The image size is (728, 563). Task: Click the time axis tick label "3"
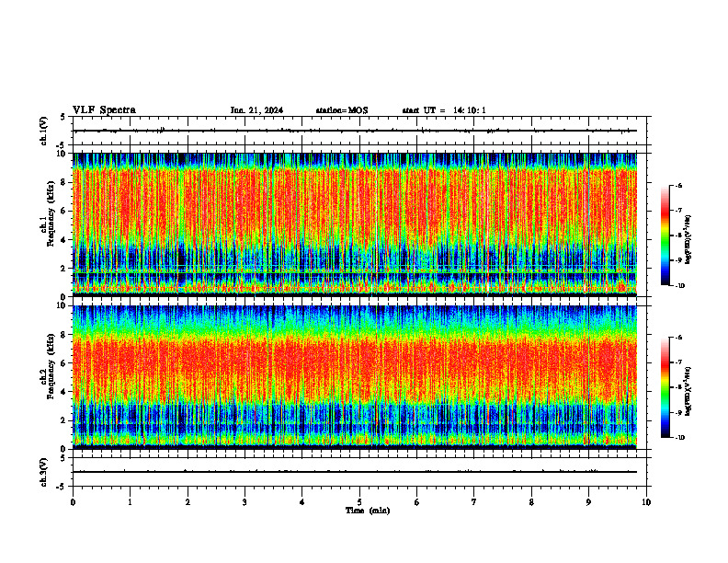(245, 502)
